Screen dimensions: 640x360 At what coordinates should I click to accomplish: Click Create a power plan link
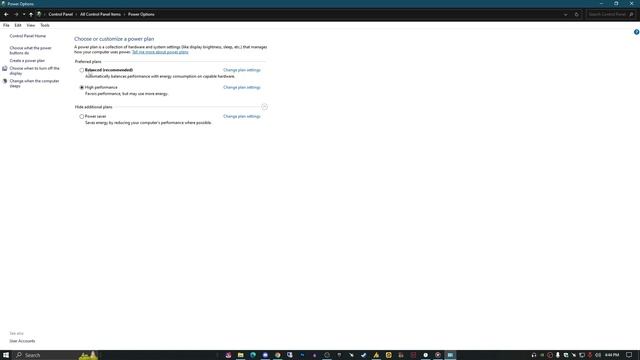tap(27, 60)
